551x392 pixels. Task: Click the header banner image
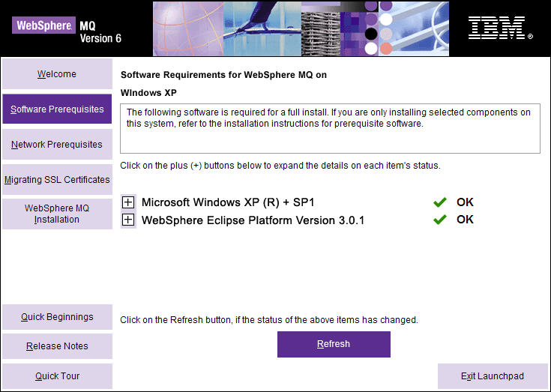pos(301,28)
